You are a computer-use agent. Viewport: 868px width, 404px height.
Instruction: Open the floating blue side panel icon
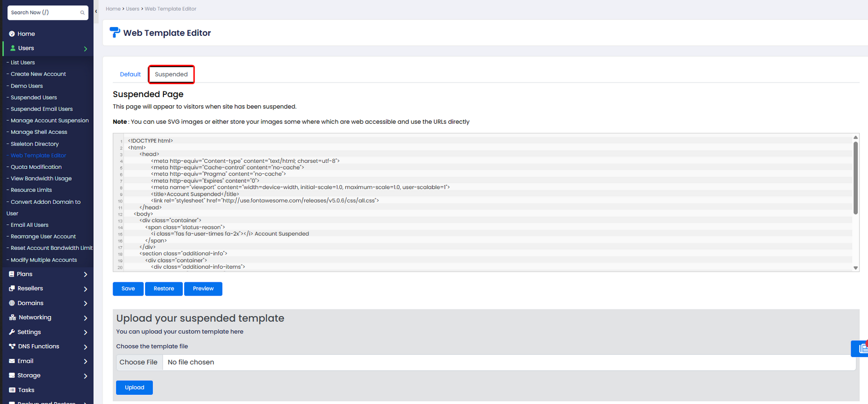(x=861, y=348)
